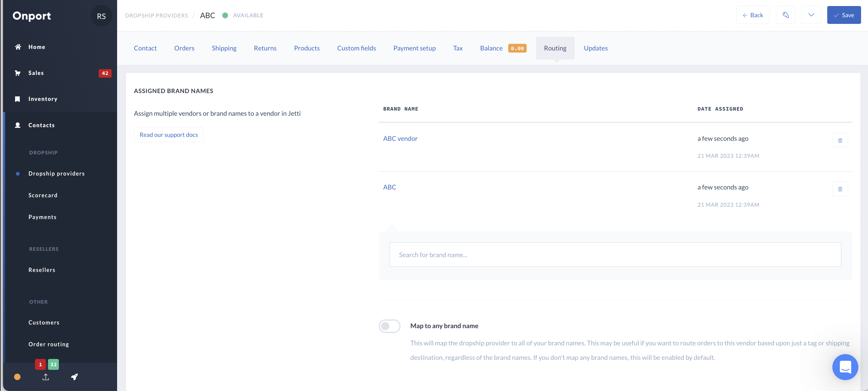
Task: Click the Contacts person icon
Action: click(x=18, y=125)
